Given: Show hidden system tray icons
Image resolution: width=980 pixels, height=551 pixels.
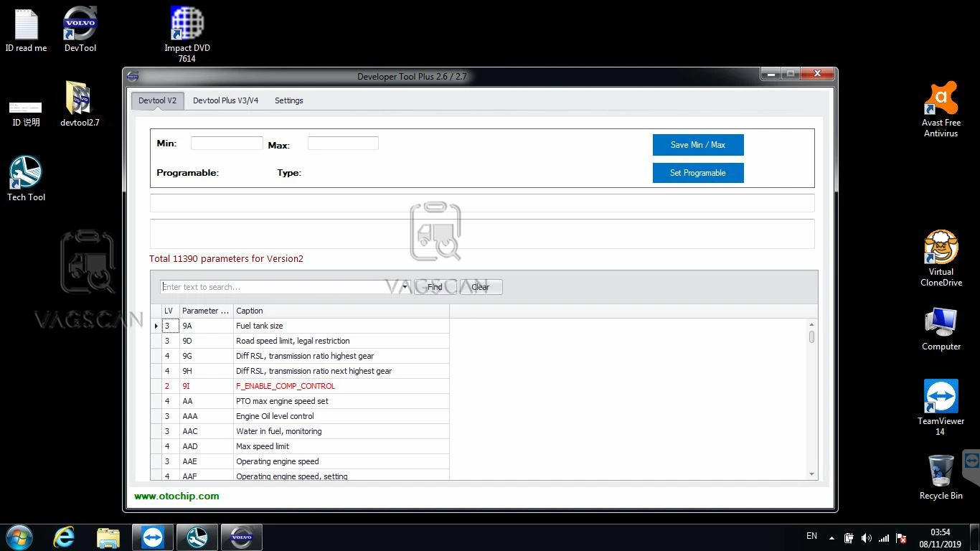Looking at the screenshot, I should pos(831,538).
